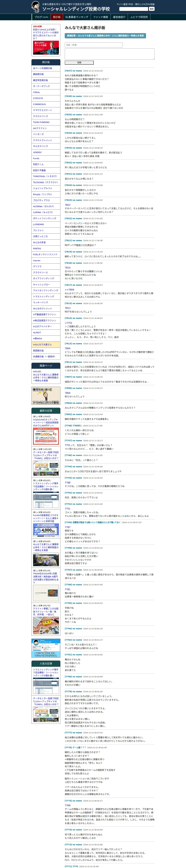Open the COMMOSUS board link

(46, 104)
